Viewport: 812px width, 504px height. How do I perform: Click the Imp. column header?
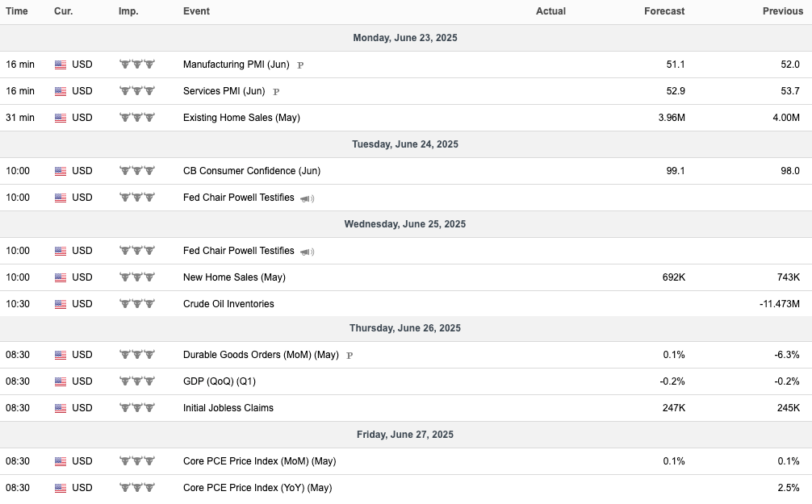click(128, 11)
